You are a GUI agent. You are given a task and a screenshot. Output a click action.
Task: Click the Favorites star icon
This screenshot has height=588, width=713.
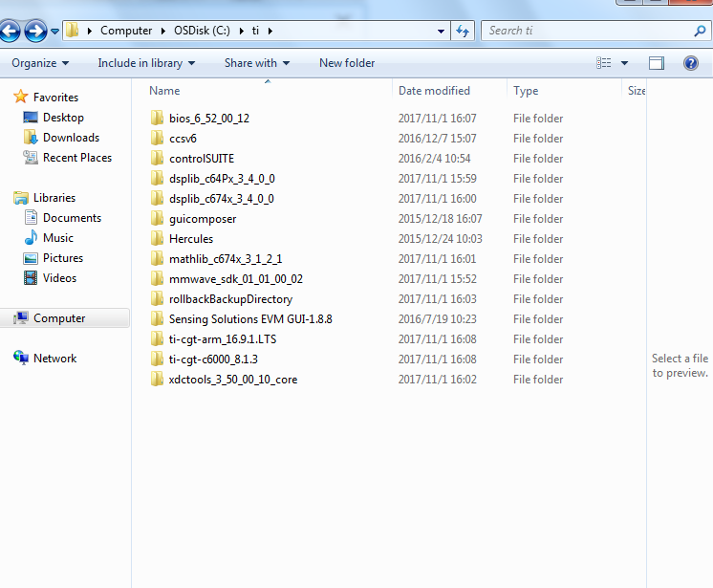click(x=21, y=97)
